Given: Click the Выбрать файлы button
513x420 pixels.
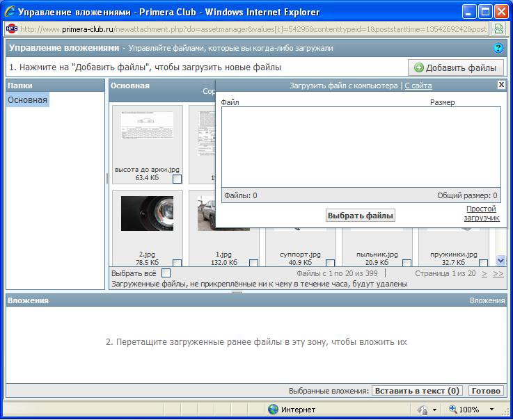Looking at the screenshot, I should [x=360, y=216].
